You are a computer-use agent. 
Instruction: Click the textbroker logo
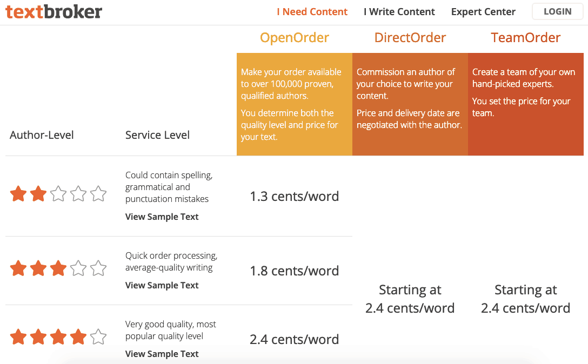[54, 11]
